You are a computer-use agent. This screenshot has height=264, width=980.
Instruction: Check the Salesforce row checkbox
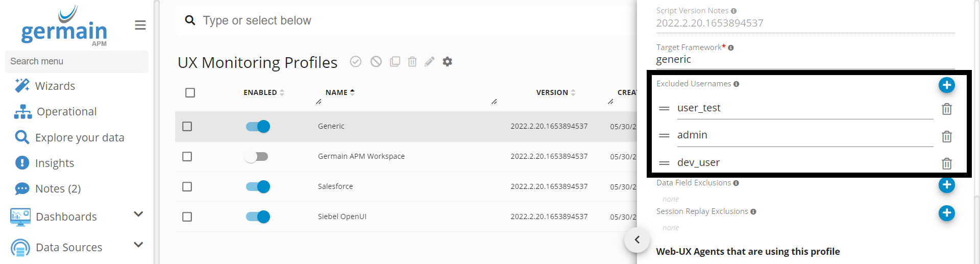click(187, 187)
